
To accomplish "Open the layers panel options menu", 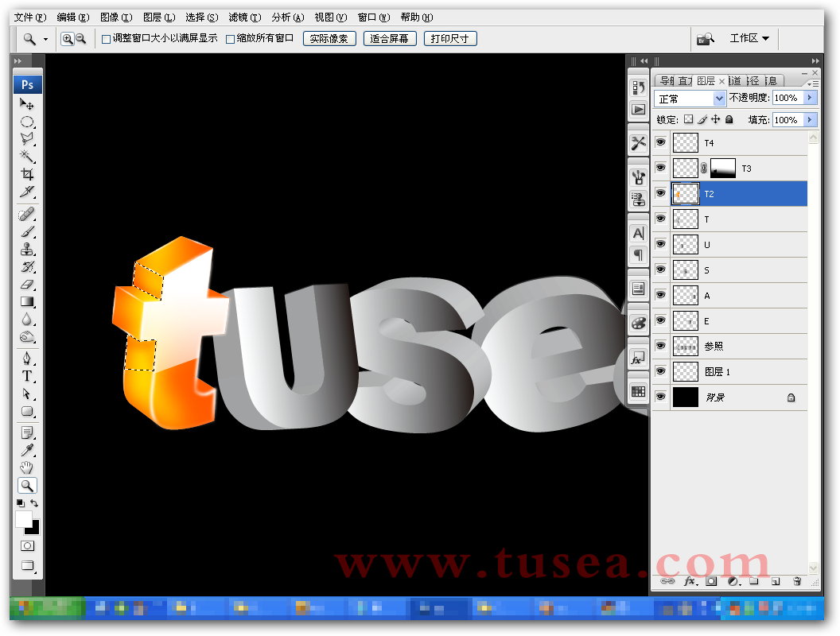I will (813, 83).
